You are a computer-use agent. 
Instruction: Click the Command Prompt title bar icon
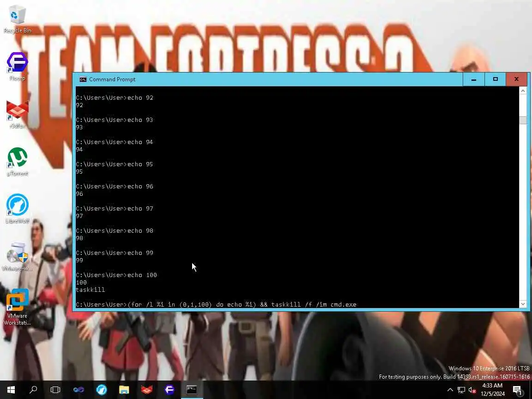(x=83, y=79)
